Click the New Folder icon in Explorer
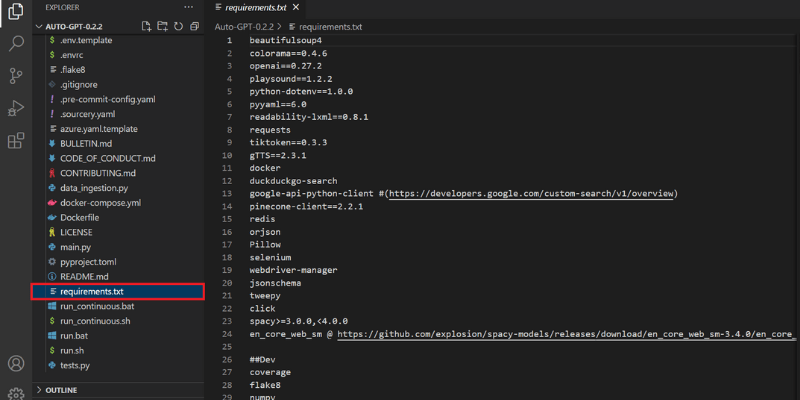 (162, 27)
